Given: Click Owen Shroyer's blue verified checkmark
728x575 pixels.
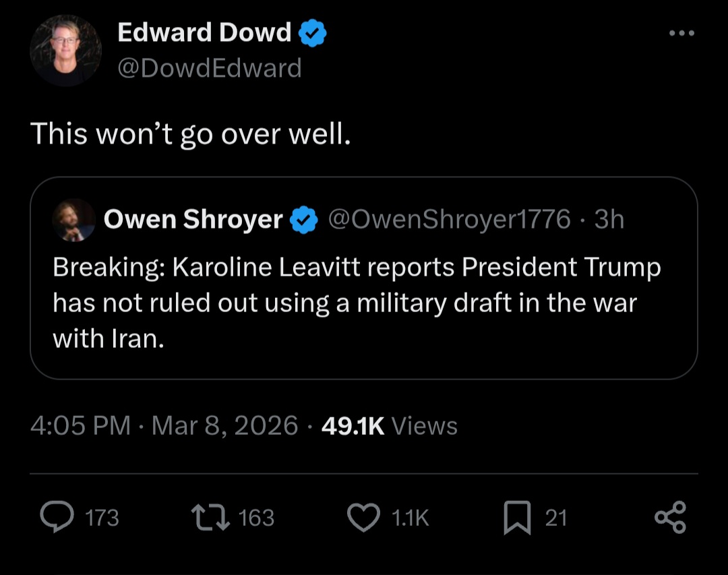Looking at the screenshot, I should point(304,220).
